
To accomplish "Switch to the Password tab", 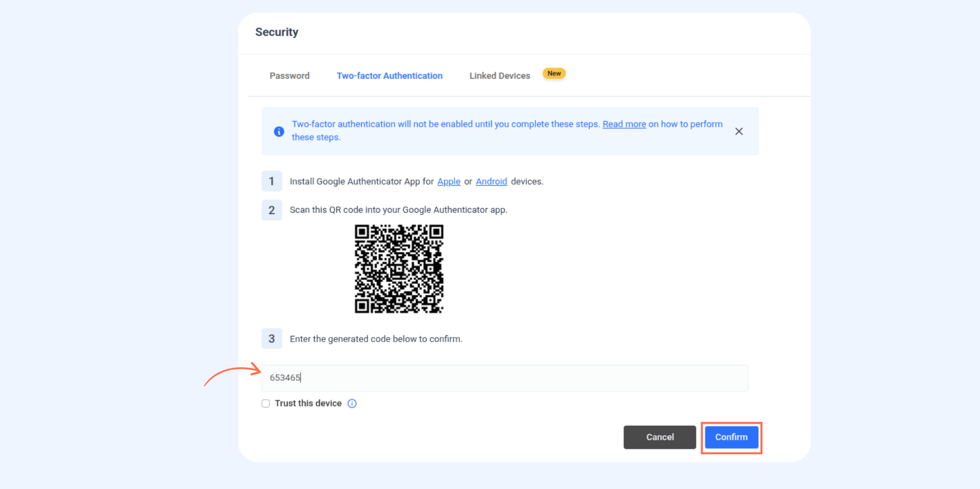I will coord(289,76).
